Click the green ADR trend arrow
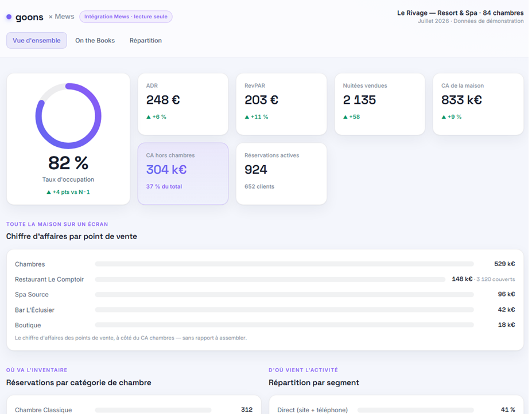Viewport: 532px width, 414px height. coord(148,117)
